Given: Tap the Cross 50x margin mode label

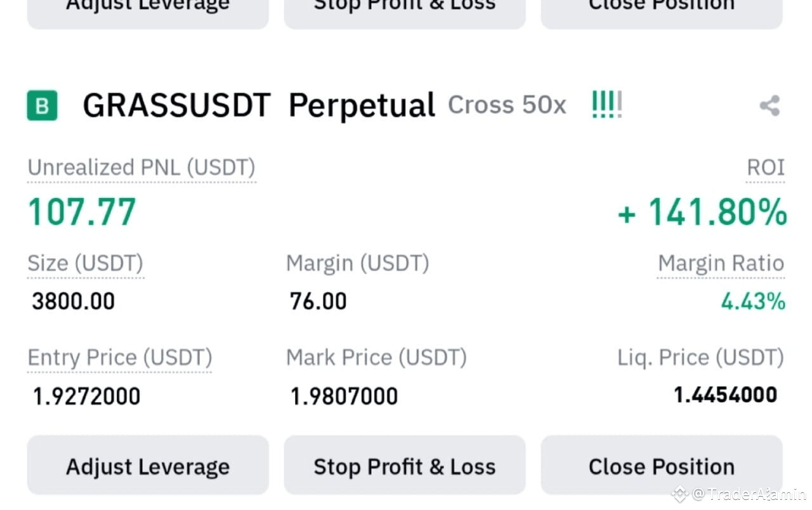Looking at the screenshot, I should click(507, 105).
